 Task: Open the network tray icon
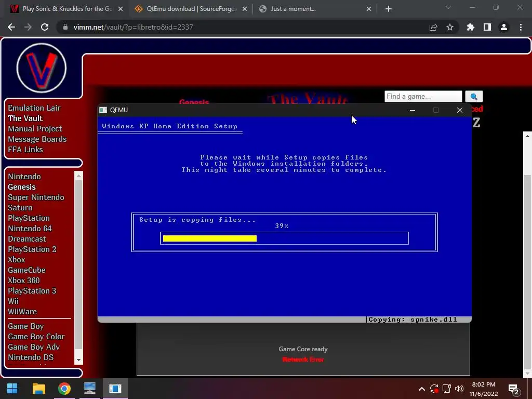[x=446, y=389]
